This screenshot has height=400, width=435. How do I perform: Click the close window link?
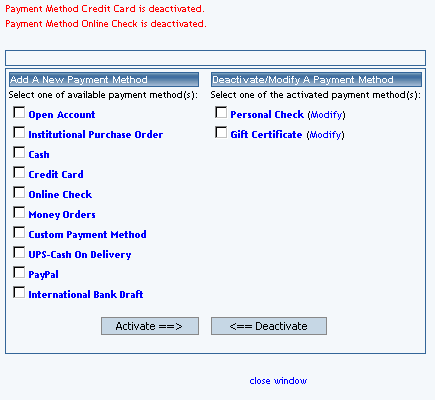click(x=278, y=381)
